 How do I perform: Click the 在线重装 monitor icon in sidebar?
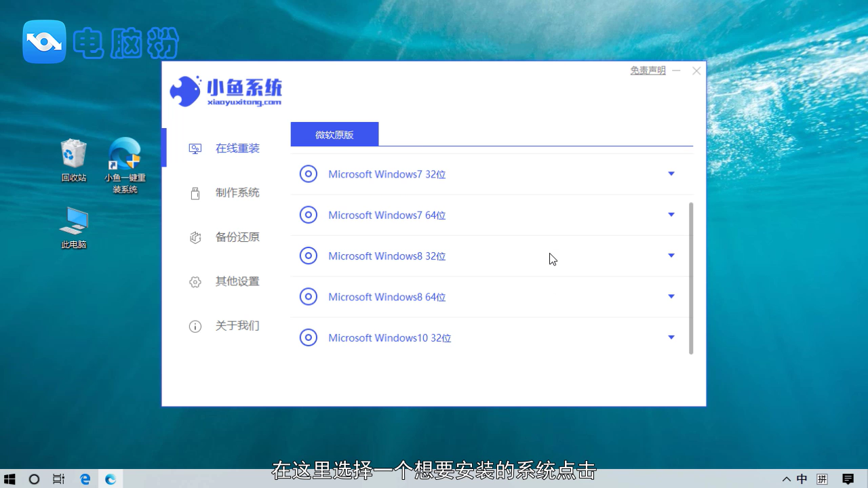[195, 148]
